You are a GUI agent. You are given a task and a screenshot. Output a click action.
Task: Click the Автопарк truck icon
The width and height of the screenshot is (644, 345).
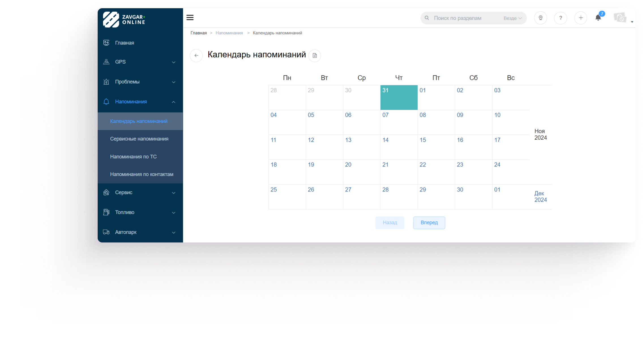click(106, 232)
